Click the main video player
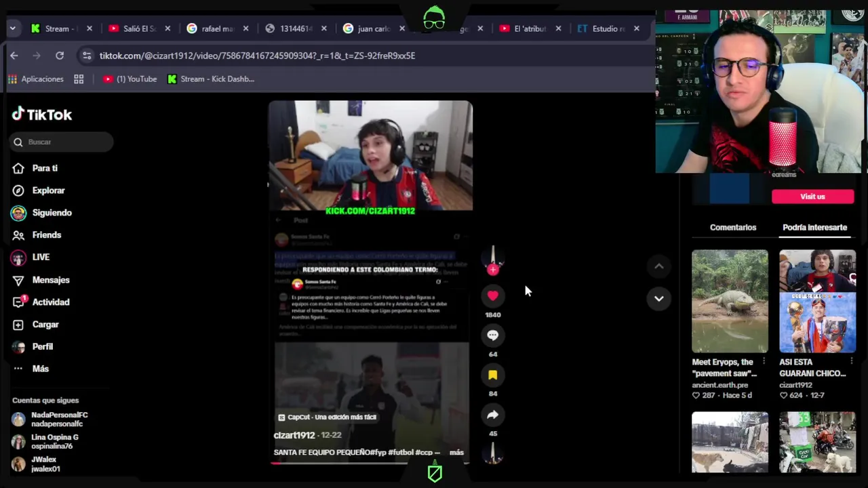Viewport: 868px width, 488px height. (370, 283)
